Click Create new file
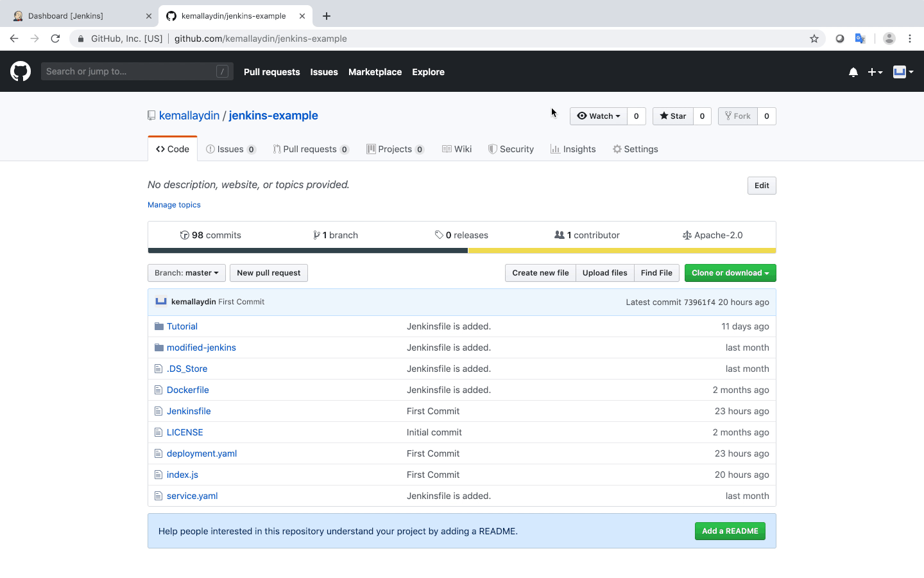This screenshot has height=578, width=924. (540, 273)
